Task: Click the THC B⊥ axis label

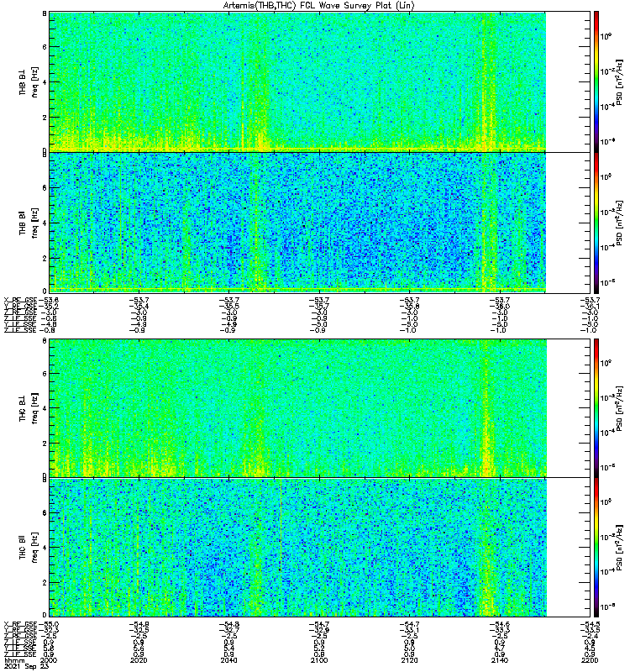Action: [23, 408]
